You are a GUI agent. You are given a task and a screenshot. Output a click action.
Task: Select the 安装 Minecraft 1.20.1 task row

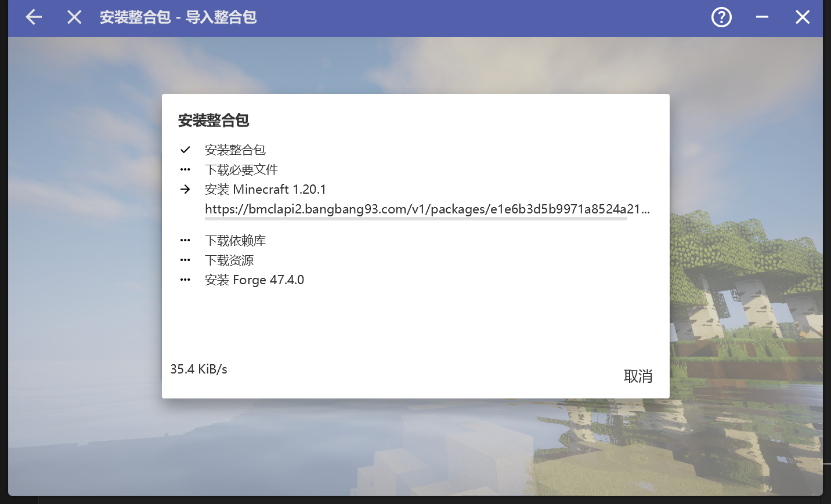click(265, 189)
